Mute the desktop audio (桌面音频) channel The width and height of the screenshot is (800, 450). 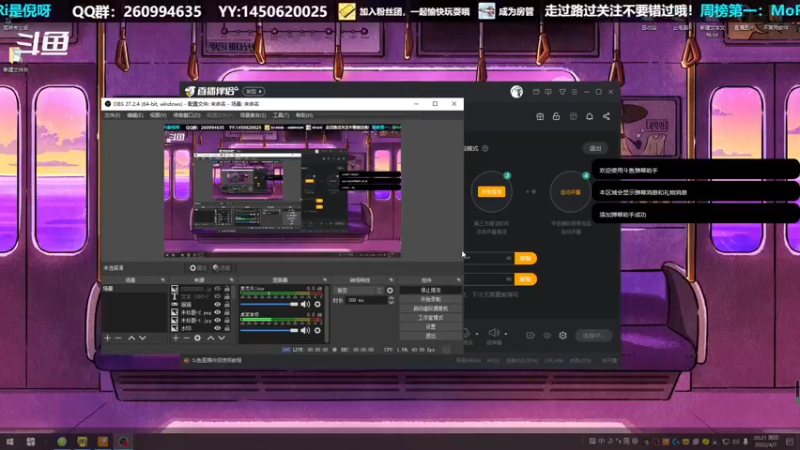(x=305, y=330)
